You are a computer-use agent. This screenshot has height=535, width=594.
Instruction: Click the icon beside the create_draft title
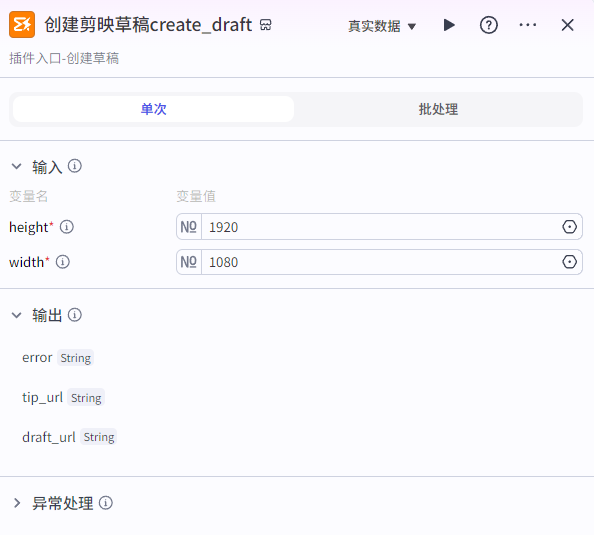(266, 25)
